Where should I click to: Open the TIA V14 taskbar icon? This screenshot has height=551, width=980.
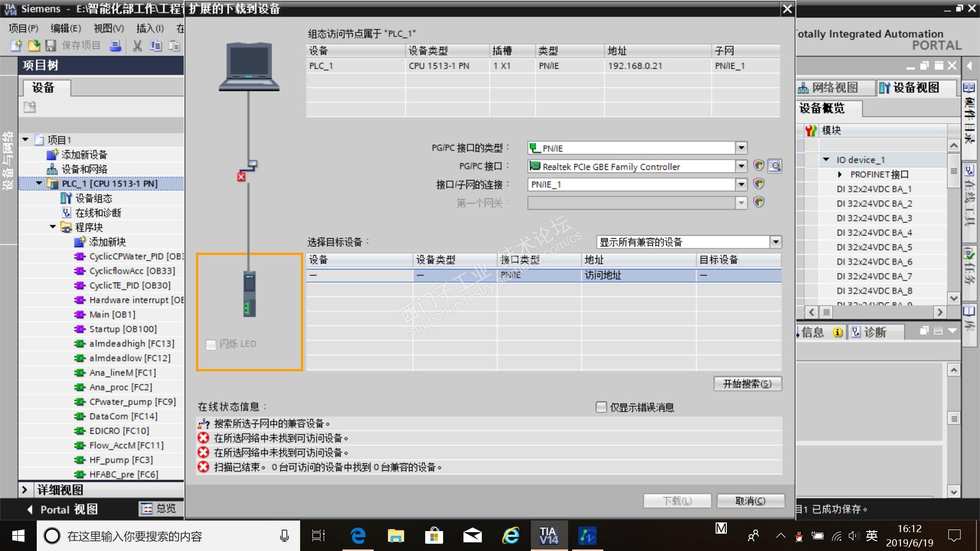pos(549,536)
